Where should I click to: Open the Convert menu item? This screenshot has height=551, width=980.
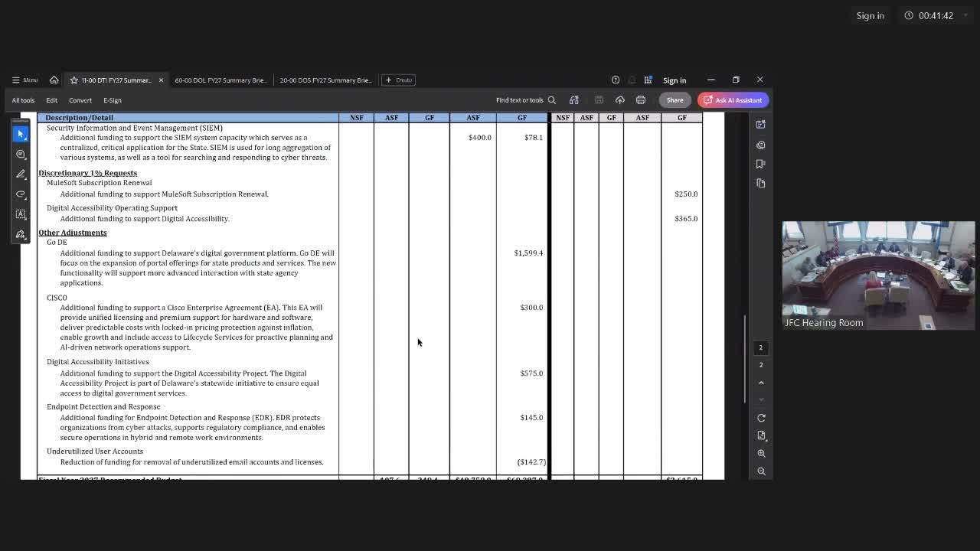pyautogui.click(x=80, y=100)
